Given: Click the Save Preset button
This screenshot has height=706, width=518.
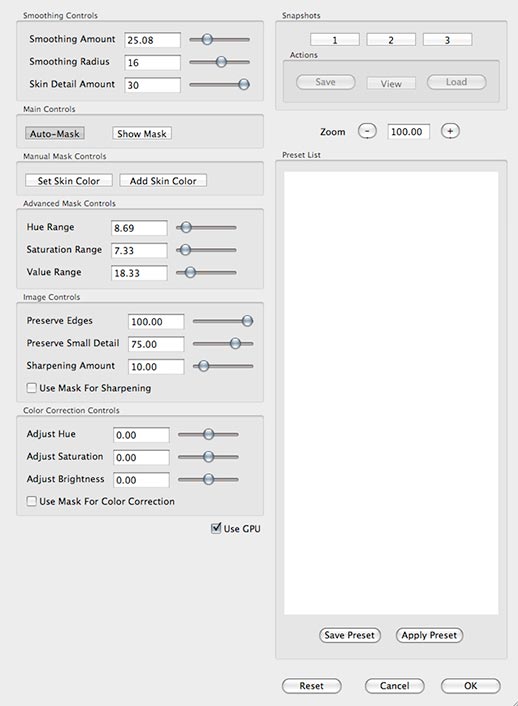Looking at the screenshot, I should pyautogui.click(x=350, y=635).
